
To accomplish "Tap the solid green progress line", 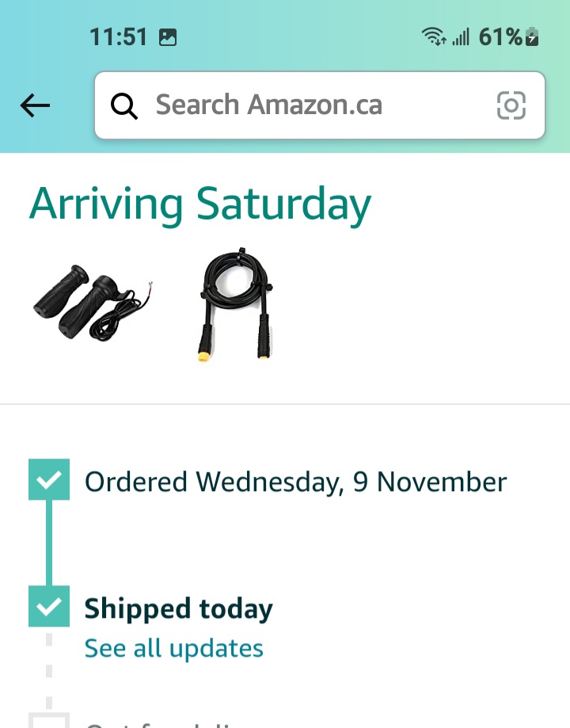I will pyautogui.click(x=49, y=543).
